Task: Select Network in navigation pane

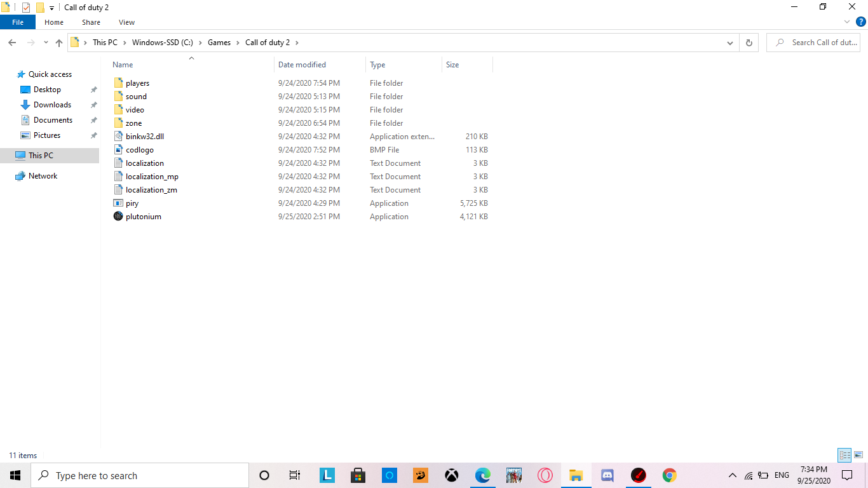Action: 43,176
